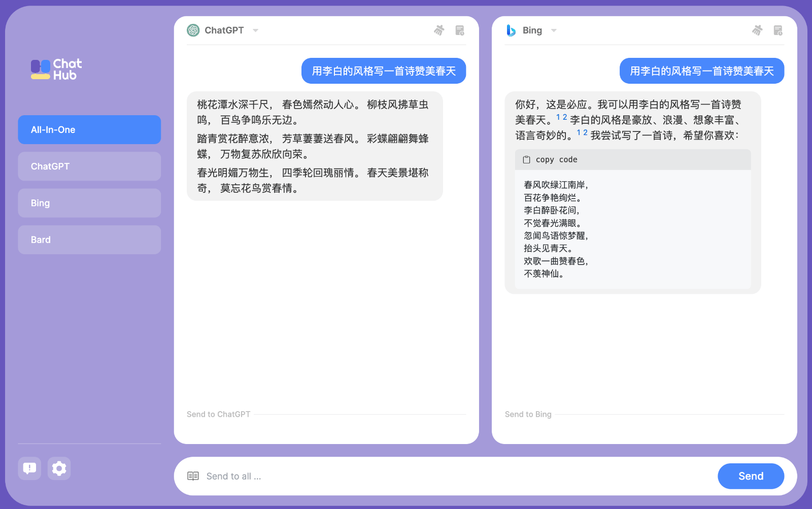
Task: Open Bing panel history icon
Action: pyautogui.click(x=778, y=30)
